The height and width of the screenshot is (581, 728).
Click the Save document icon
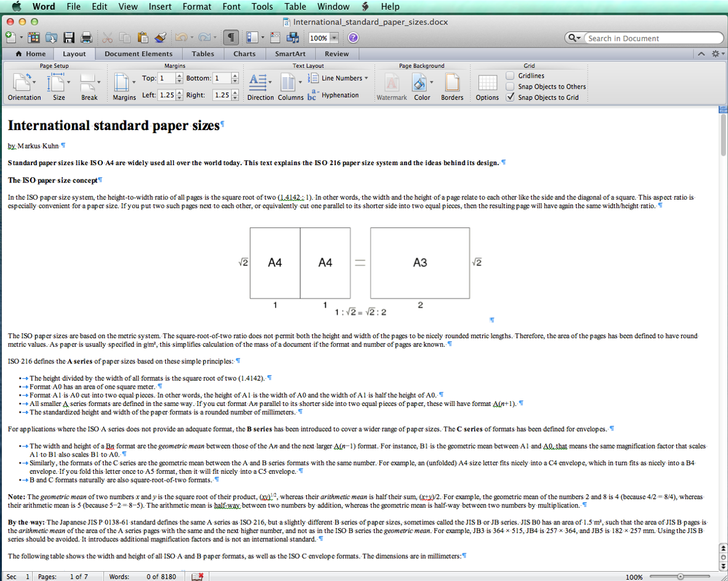70,38
